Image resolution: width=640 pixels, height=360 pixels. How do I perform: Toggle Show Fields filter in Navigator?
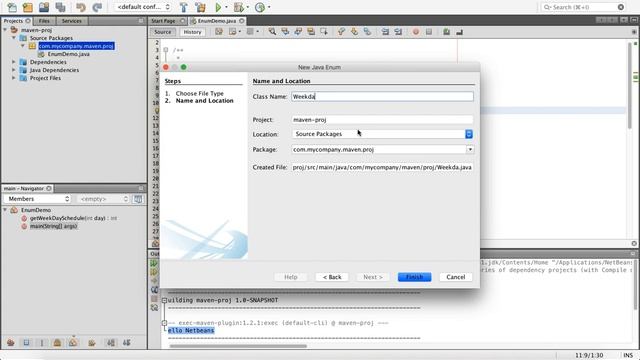point(26,342)
